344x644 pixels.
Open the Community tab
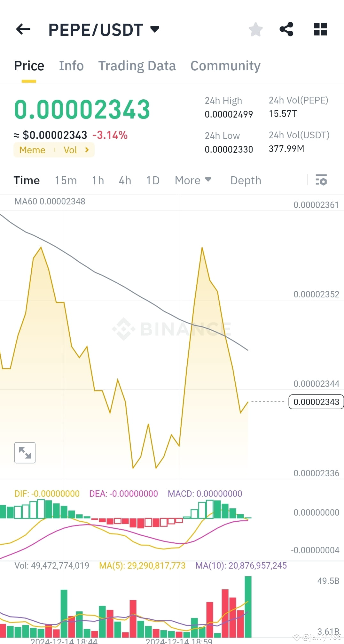coord(225,65)
